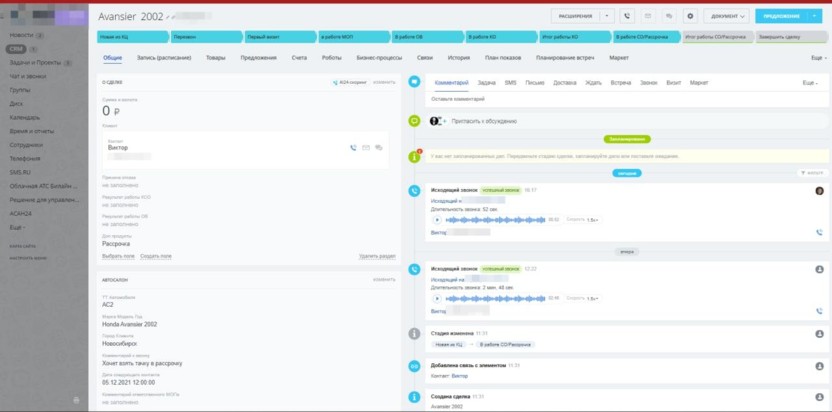Call contact Виктор via phone icon

(353, 148)
